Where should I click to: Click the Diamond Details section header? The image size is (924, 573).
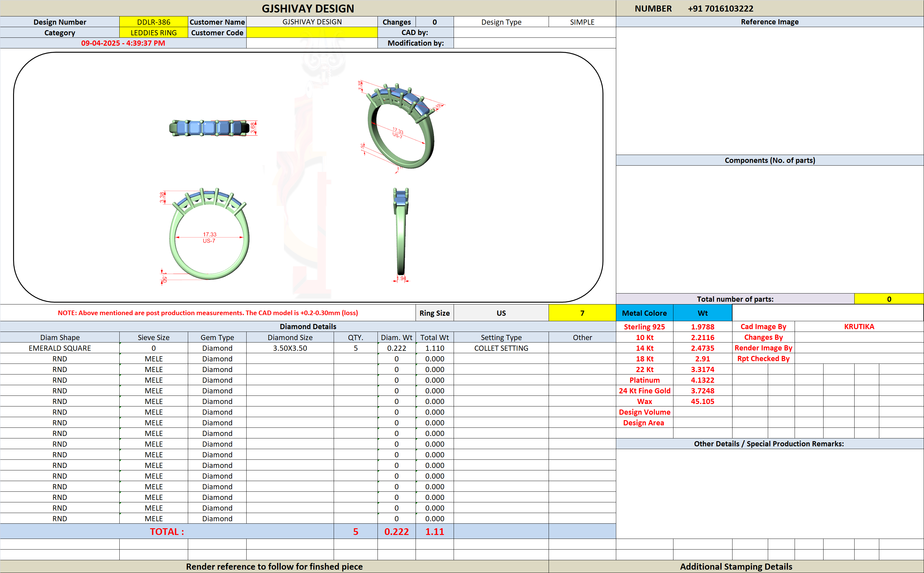click(x=307, y=327)
